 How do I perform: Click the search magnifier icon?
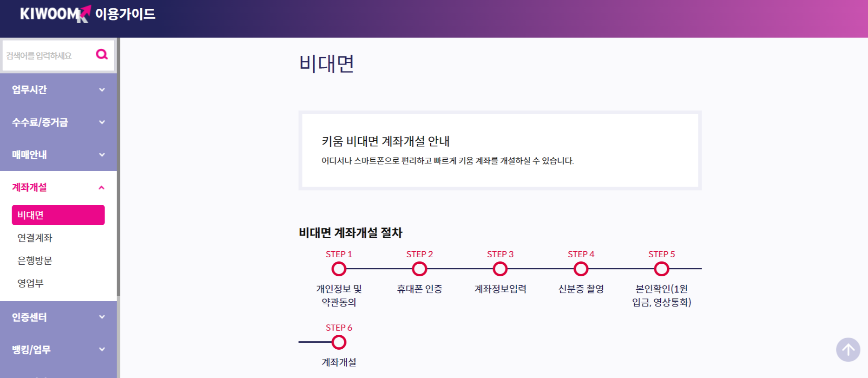102,54
